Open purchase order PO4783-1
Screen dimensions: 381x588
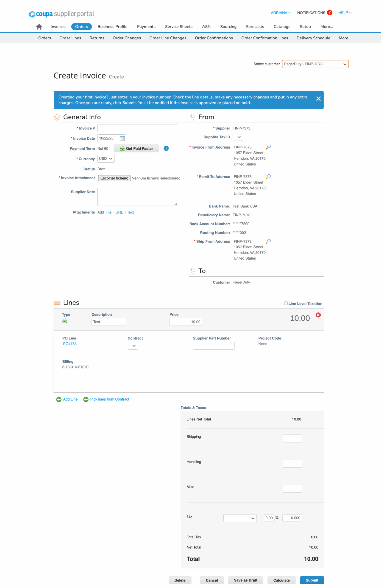click(71, 344)
